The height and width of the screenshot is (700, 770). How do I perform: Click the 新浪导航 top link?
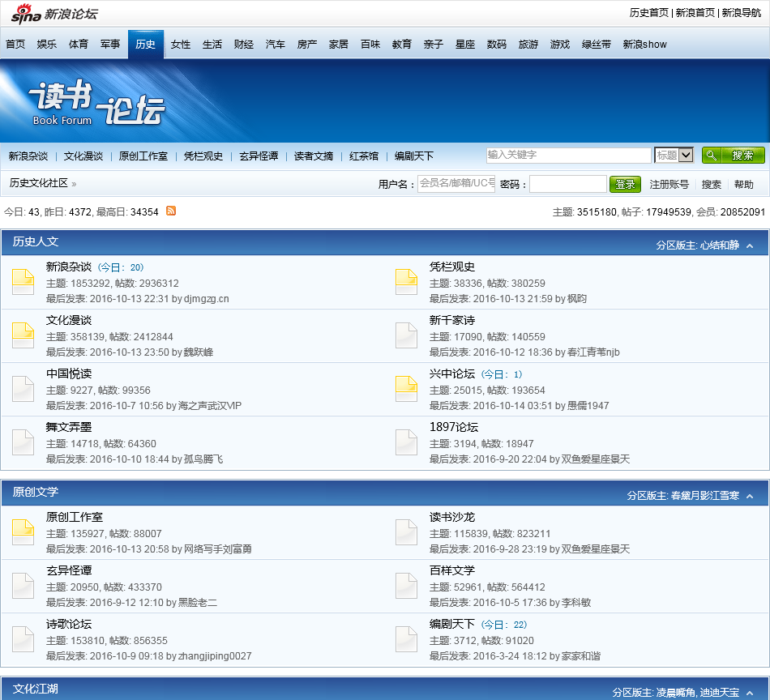click(741, 13)
